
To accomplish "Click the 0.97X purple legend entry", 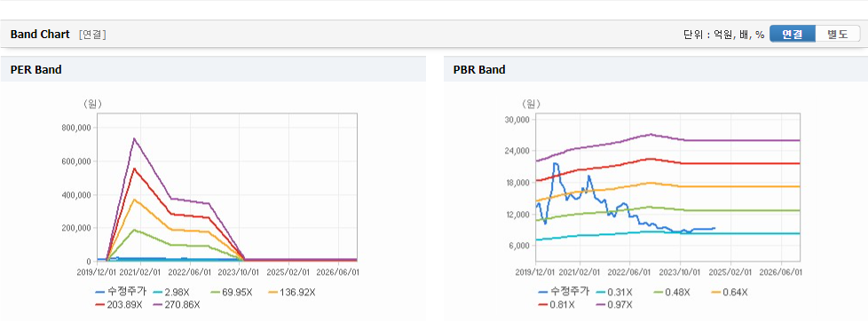I will click(x=613, y=304).
